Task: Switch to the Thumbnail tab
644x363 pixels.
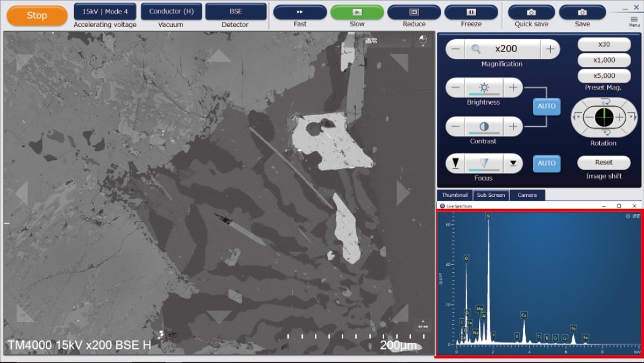Action: (454, 195)
